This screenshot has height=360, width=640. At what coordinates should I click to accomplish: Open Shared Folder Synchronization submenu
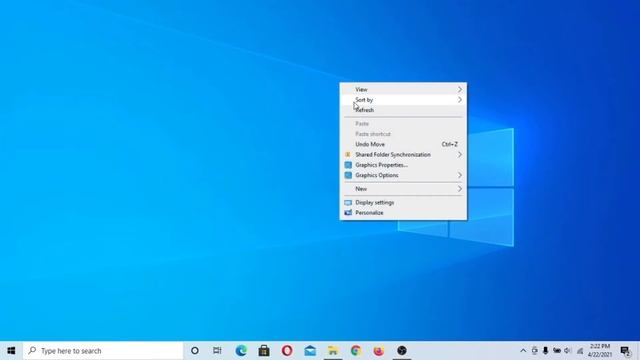(x=403, y=155)
